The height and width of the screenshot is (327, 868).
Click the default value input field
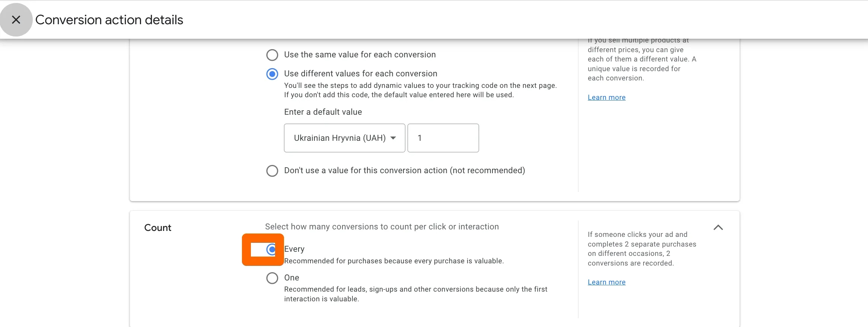coord(443,138)
